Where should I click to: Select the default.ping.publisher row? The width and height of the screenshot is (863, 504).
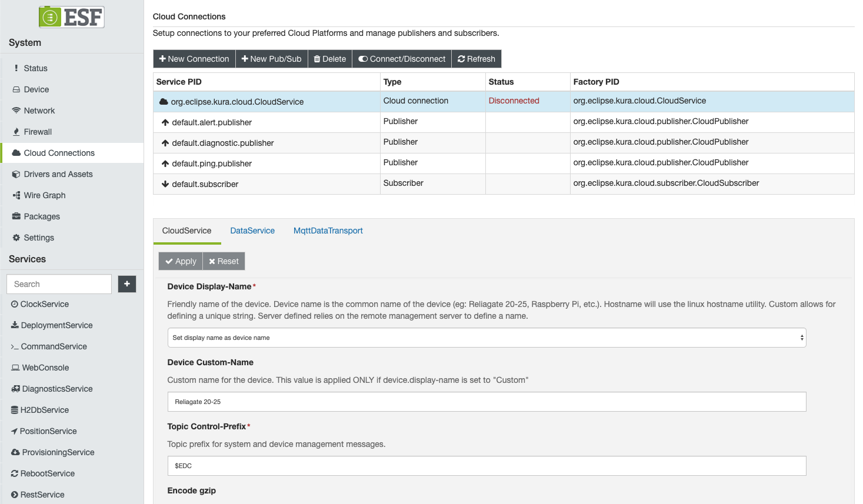(x=504, y=163)
